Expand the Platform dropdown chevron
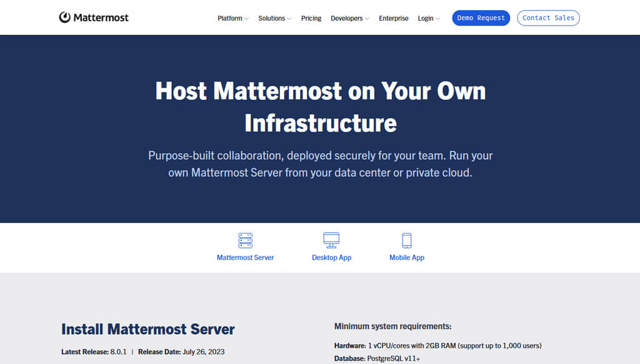The width and height of the screenshot is (640, 364). tap(246, 19)
